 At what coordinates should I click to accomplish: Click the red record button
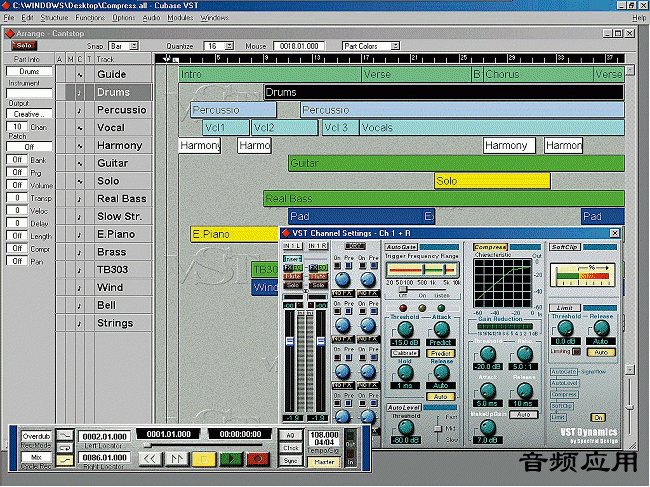click(258, 459)
